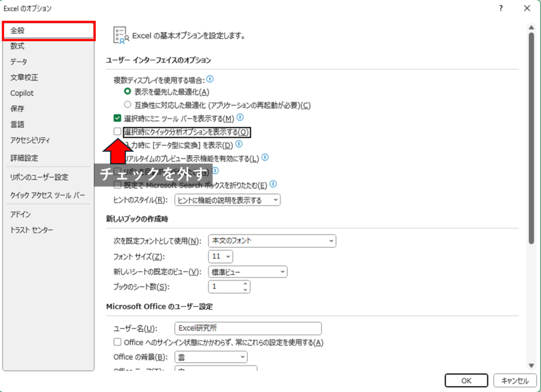Open info tip for 複数ディスプレイを使用する場合

pos(210,79)
